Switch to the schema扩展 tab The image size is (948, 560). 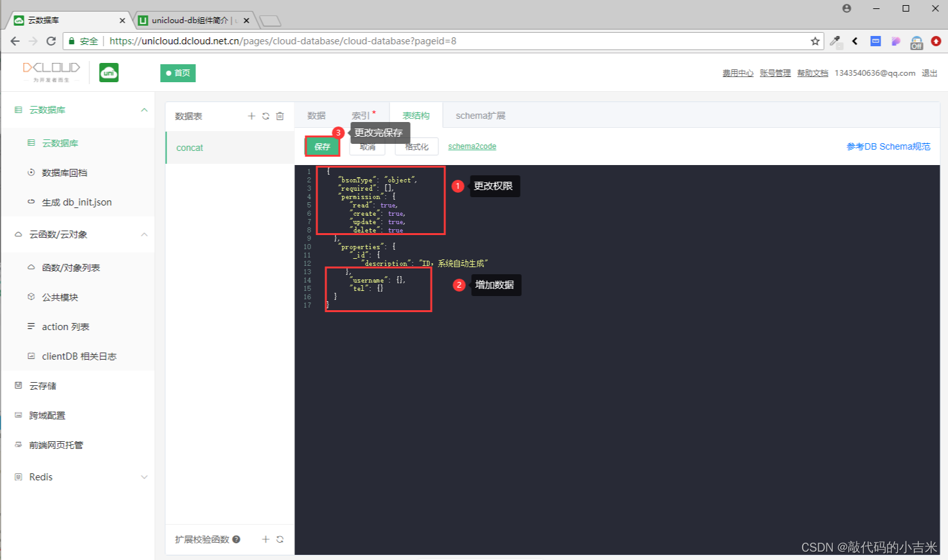coord(481,116)
